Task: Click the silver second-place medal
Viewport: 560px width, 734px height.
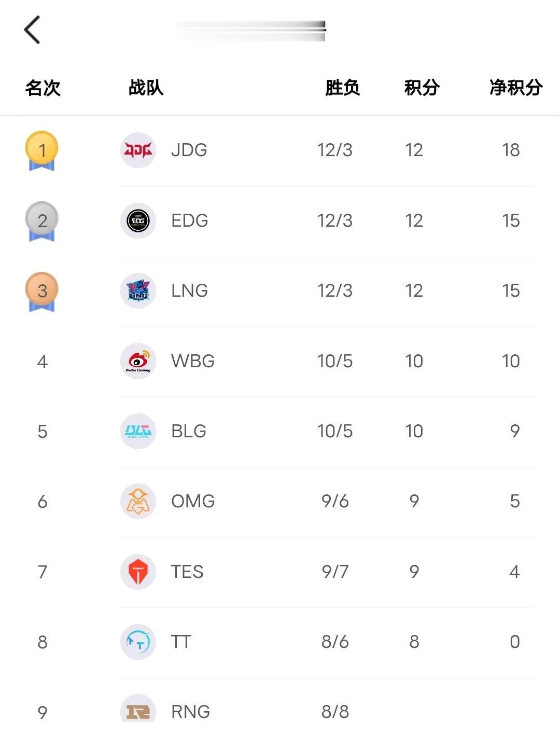Action: point(42,221)
